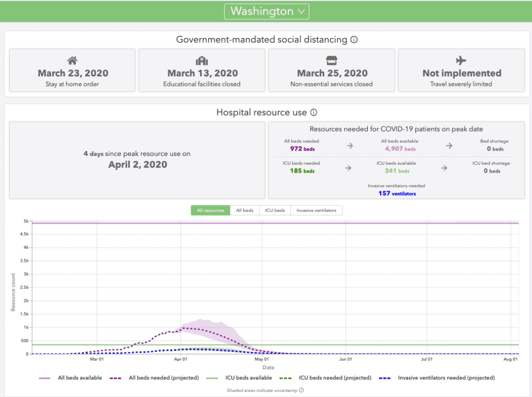Click info icon beside shaded areas uncertainty note
This screenshot has width=532, height=397.
click(301, 390)
